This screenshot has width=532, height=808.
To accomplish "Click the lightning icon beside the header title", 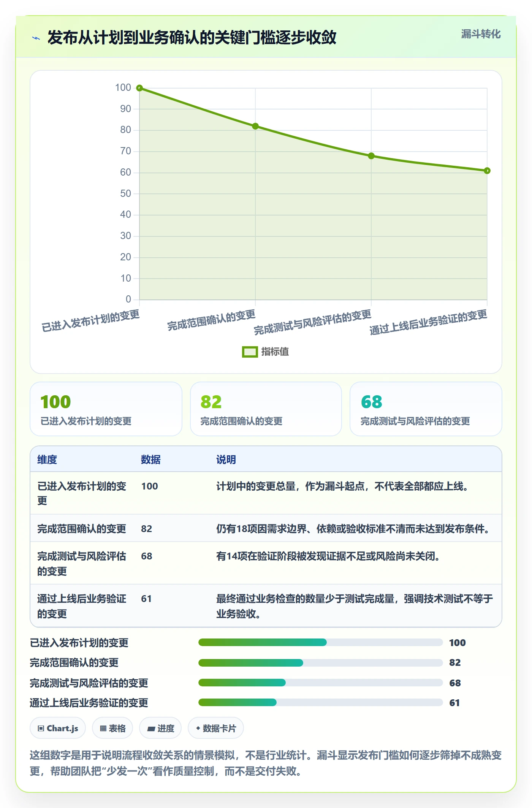I will pos(36,38).
